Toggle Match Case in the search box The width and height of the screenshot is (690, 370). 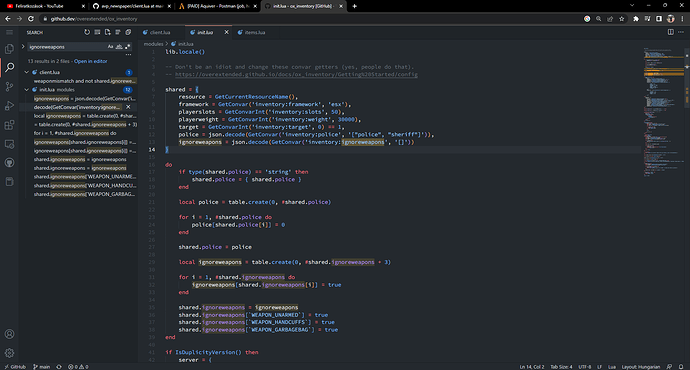coord(110,46)
